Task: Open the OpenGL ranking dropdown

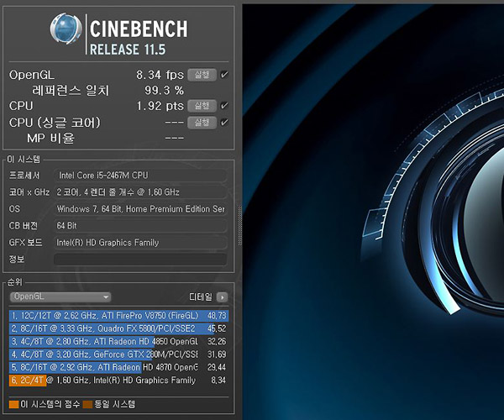Action: click(60, 297)
